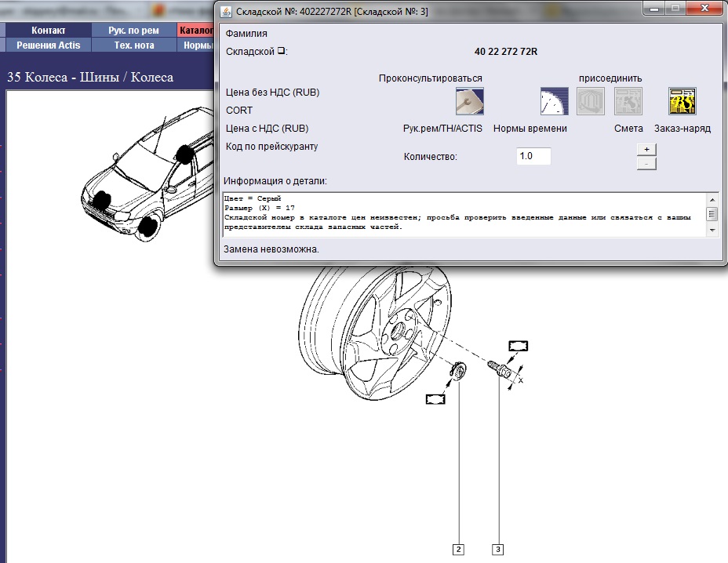Screen dimensions: 728x563
Task: Click the greyed-out icon next to the clock
Action: pos(591,101)
